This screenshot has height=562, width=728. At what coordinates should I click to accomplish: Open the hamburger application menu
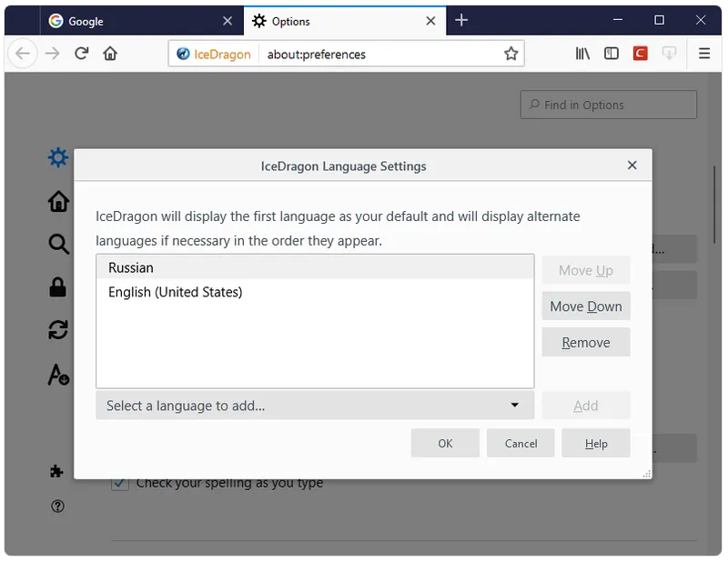pos(704,54)
